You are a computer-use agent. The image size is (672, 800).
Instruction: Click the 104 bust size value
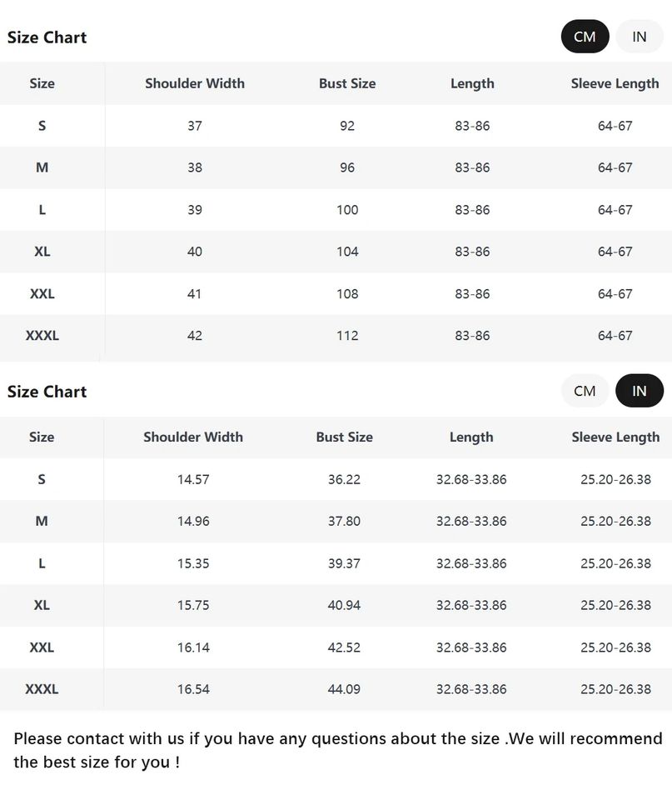[347, 252]
